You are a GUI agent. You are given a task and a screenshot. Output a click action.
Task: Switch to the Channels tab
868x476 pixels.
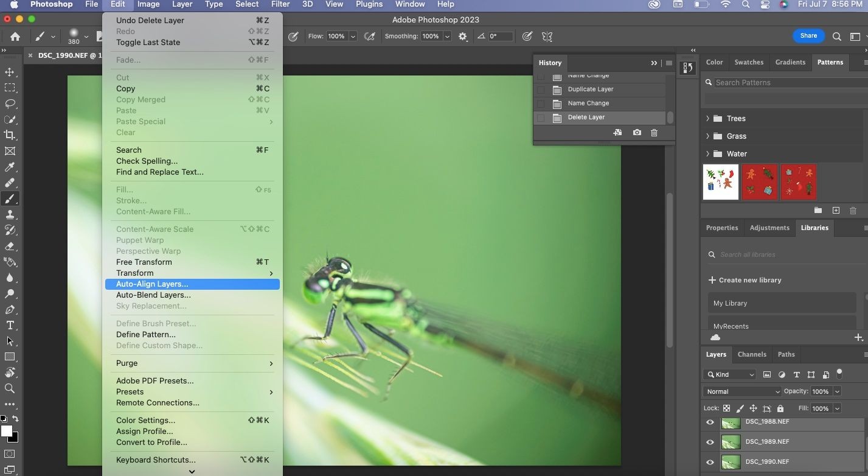752,354
